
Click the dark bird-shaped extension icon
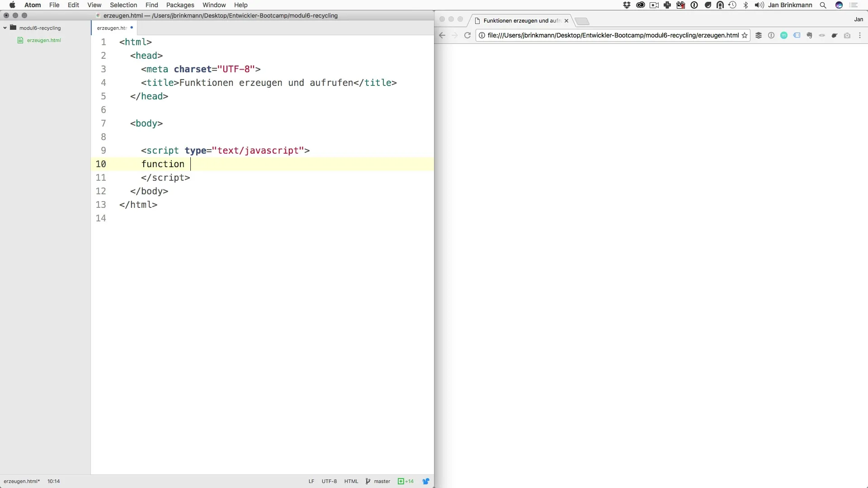[835, 35]
